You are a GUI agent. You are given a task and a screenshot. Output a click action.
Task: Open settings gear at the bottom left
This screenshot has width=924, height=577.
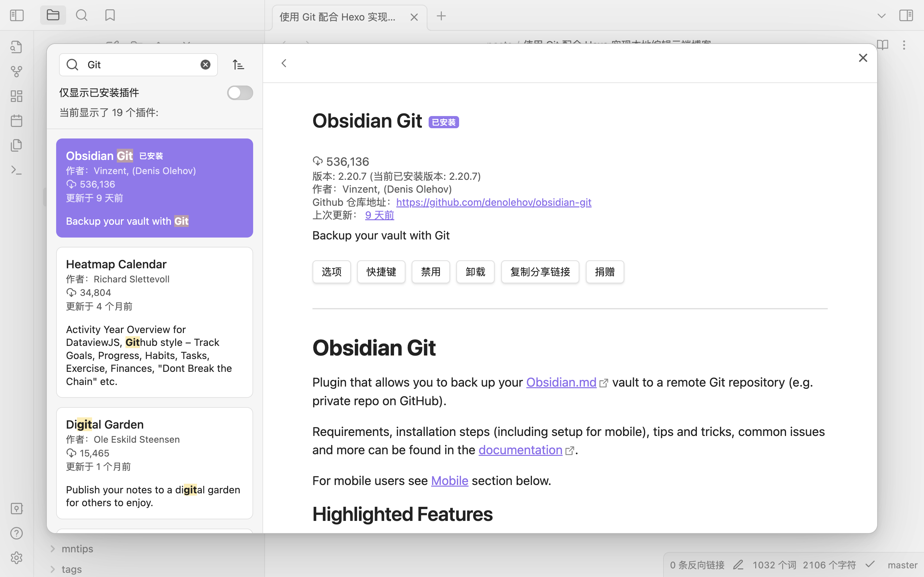tap(16, 557)
